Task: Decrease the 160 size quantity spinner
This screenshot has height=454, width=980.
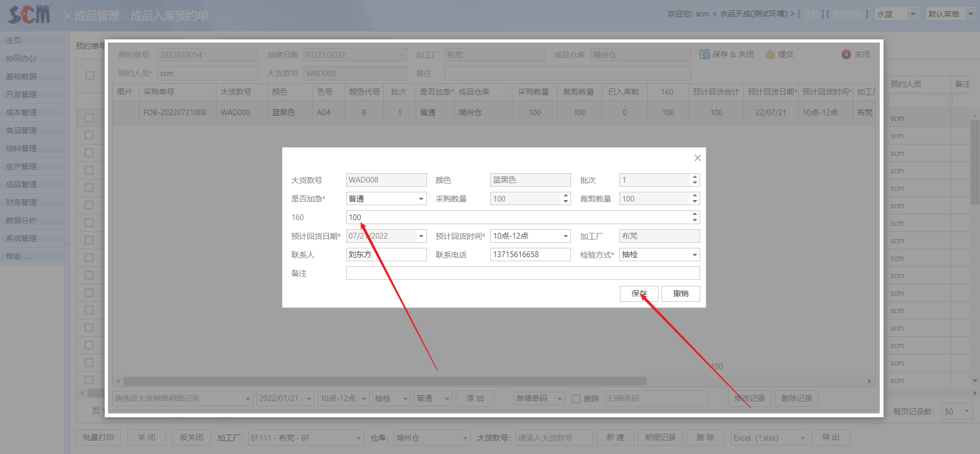Action: click(x=695, y=220)
